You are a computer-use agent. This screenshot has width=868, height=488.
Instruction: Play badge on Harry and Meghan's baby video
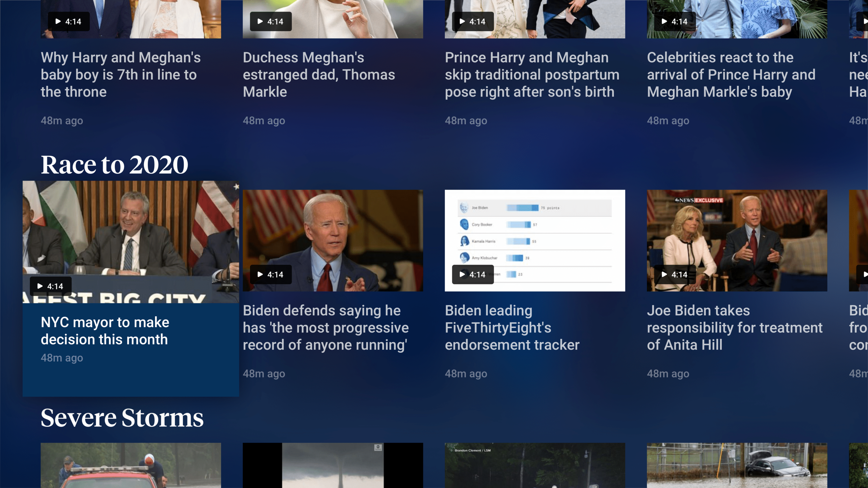(x=68, y=22)
